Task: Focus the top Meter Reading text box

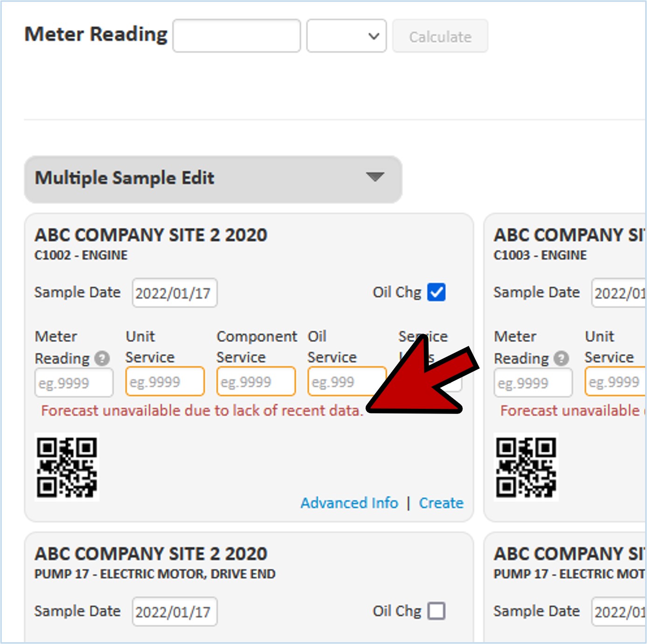Action: point(236,36)
